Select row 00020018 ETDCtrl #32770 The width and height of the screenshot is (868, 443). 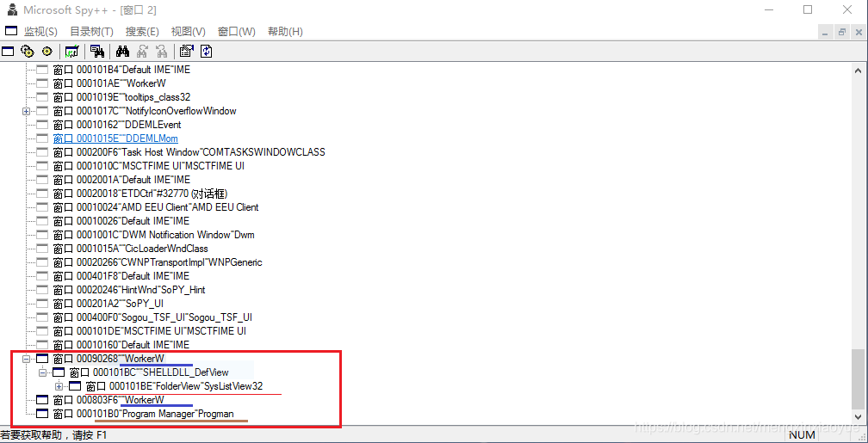(x=141, y=194)
